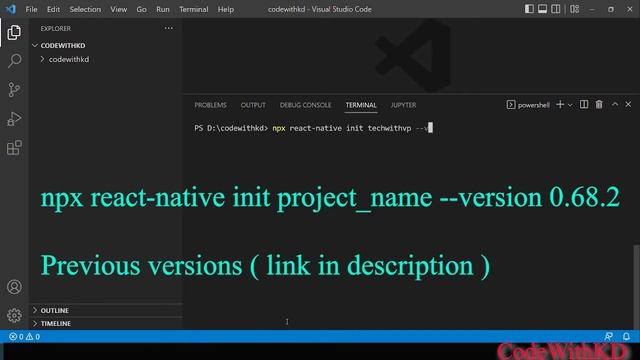Image resolution: width=640 pixels, height=360 pixels.
Task: Open the Manage gear icon
Action: coord(14,315)
